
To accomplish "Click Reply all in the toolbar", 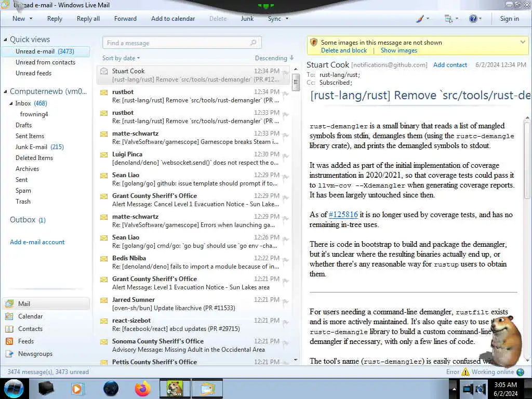I will [88, 19].
